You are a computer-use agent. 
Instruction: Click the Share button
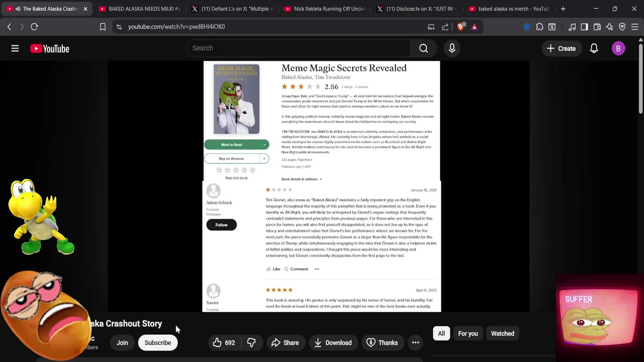285,343
